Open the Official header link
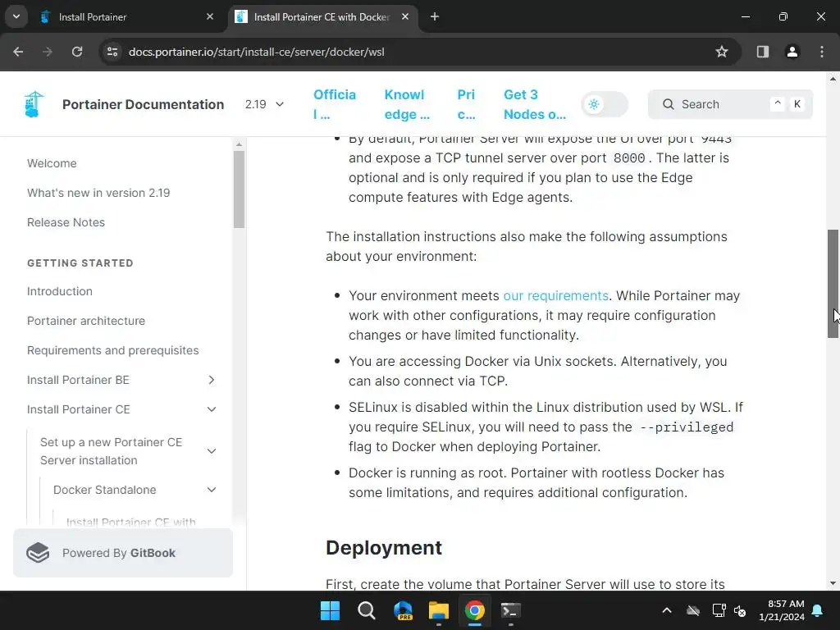 335,104
